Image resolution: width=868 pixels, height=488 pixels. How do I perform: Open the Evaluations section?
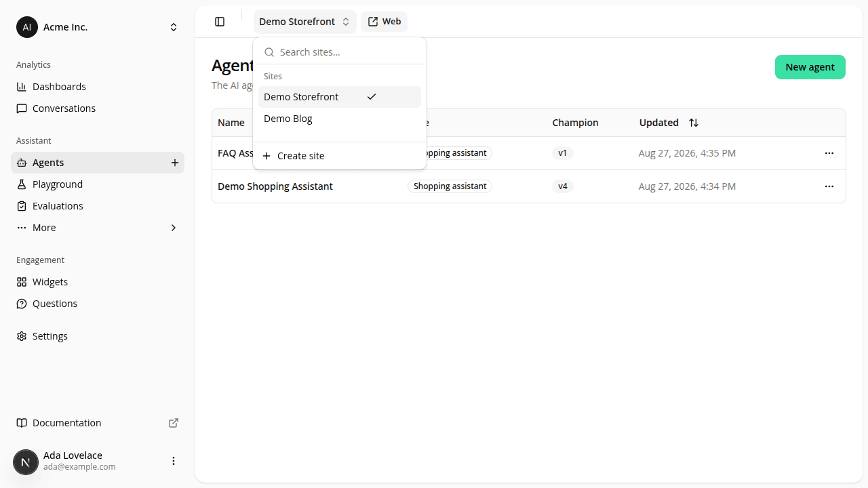coord(98,206)
